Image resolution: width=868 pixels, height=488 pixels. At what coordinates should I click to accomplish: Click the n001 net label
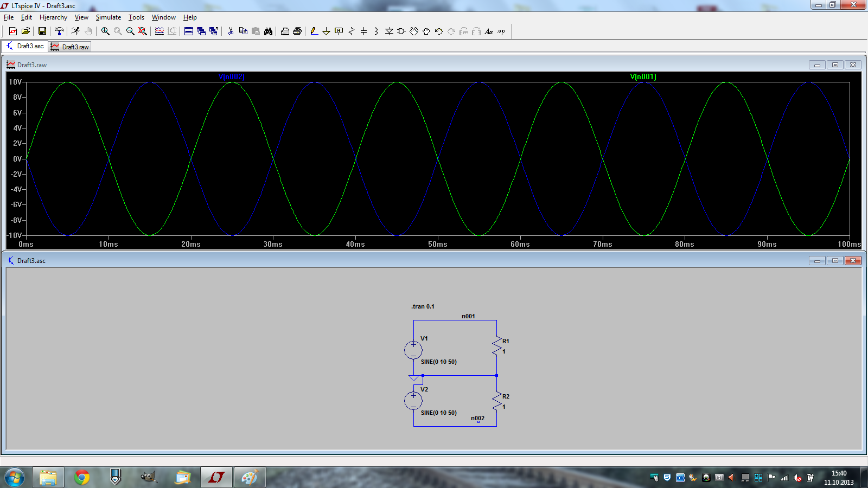coord(468,316)
